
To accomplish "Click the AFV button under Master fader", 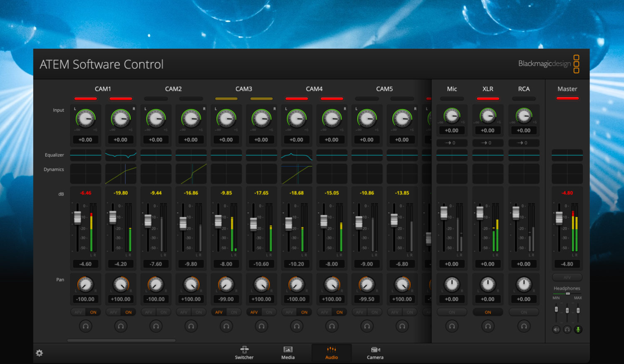I will point(567,277).
